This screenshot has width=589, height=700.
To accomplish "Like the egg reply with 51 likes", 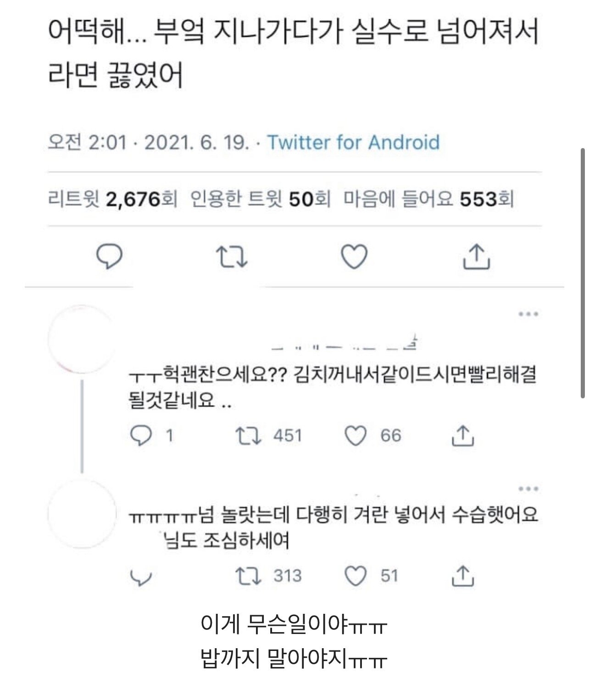I will 356,576.
